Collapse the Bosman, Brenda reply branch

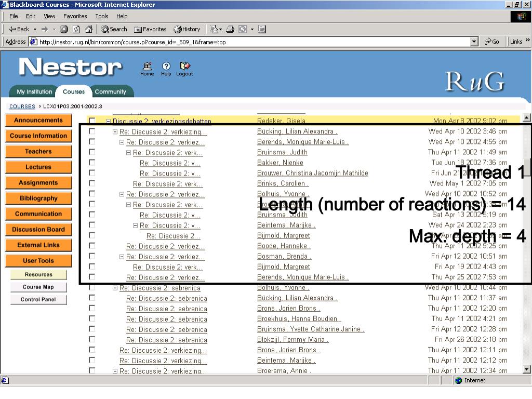[122, 257]
